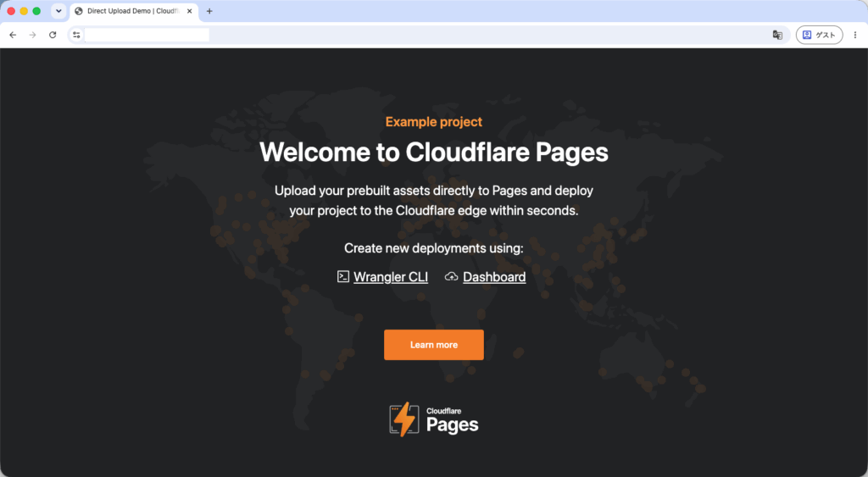868x477 pixels.
Task: Click the Cloudflare Pages lightning logo
Action: [404, 419]
